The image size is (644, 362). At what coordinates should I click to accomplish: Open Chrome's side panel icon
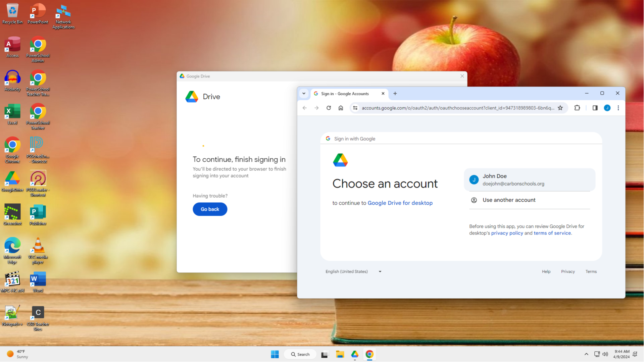pyautogui.click(x=595, y=108)
